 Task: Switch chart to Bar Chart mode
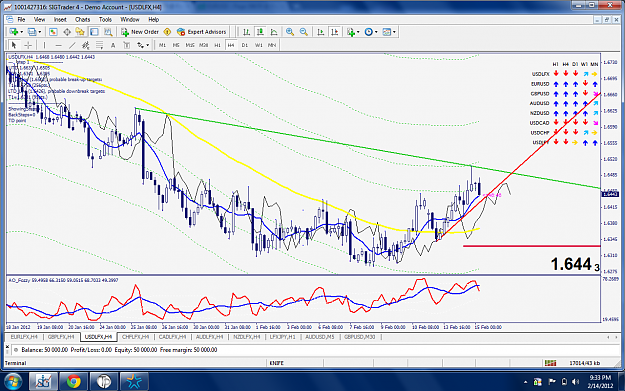tap(246, 32)
